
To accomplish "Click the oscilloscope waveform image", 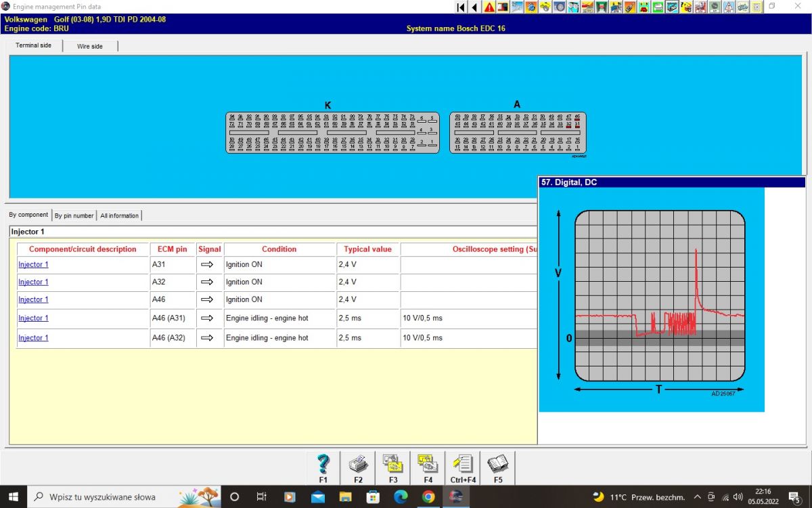I will coord(659,296).
